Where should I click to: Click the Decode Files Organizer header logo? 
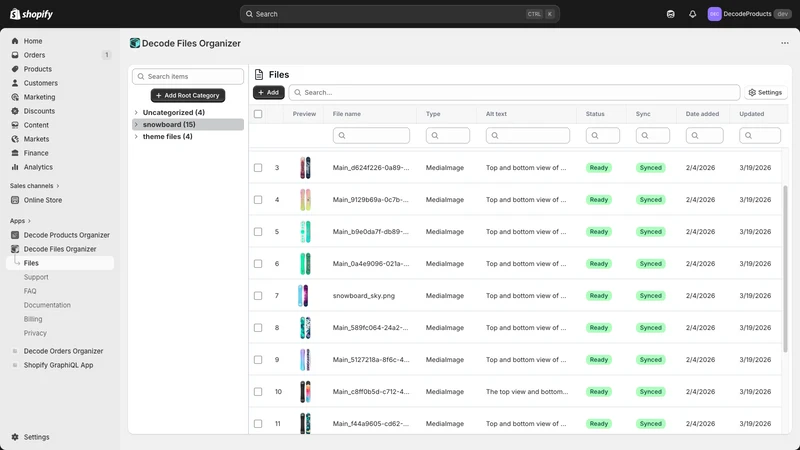[x=135, y=43]
